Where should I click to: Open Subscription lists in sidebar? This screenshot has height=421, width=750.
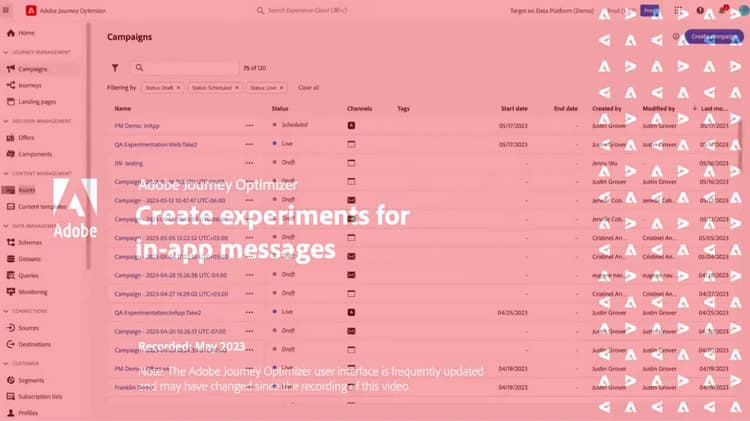41,397
